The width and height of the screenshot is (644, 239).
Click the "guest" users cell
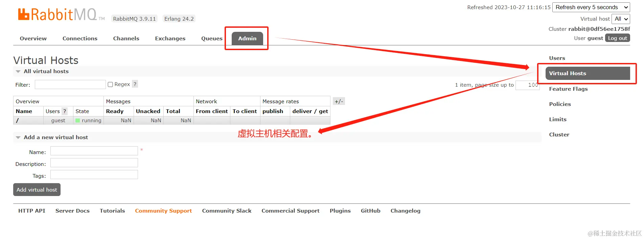pos(58,121)
